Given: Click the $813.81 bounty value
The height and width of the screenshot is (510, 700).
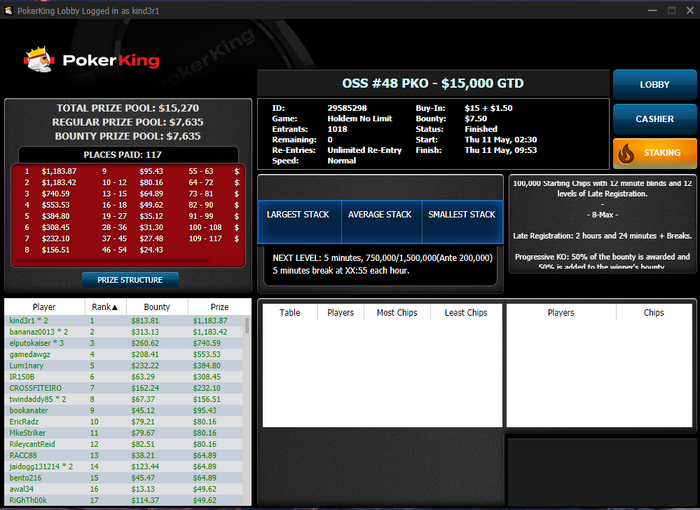Looking at the screenshot, I should (145, 321).
